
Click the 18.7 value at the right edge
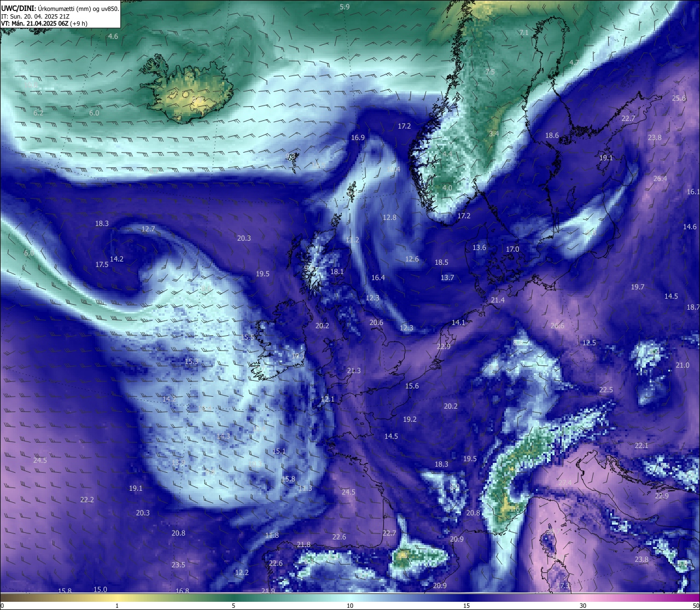[693, 307]
